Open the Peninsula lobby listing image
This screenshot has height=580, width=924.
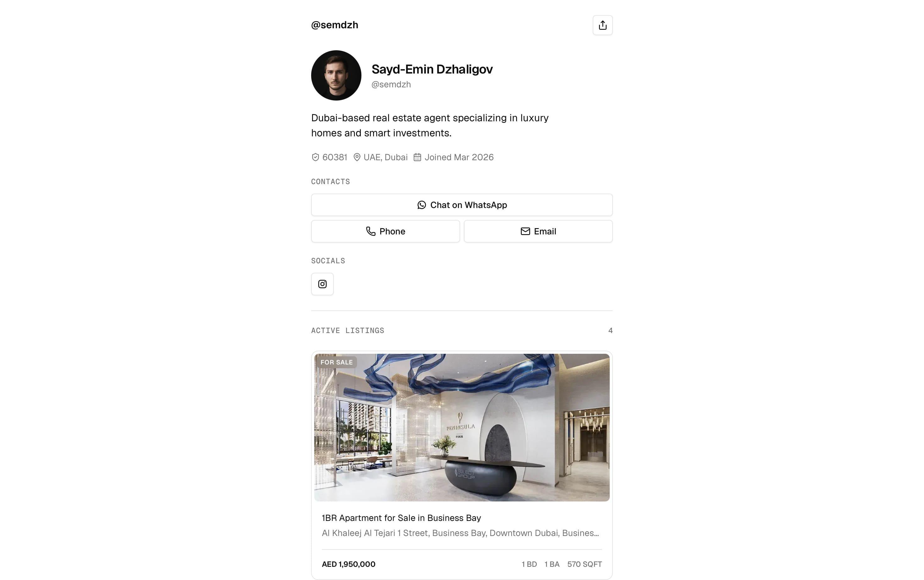pyautogui.click(x=462, y=427)
